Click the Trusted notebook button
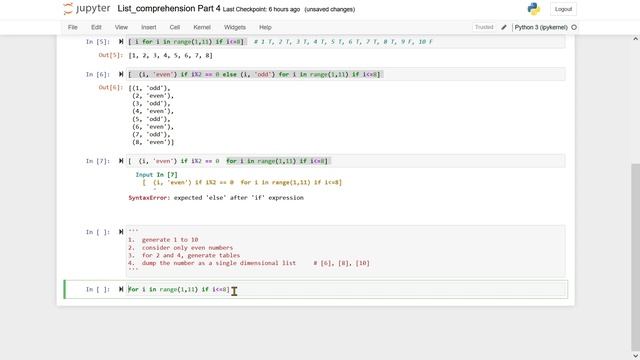 [x=484, y=27]
